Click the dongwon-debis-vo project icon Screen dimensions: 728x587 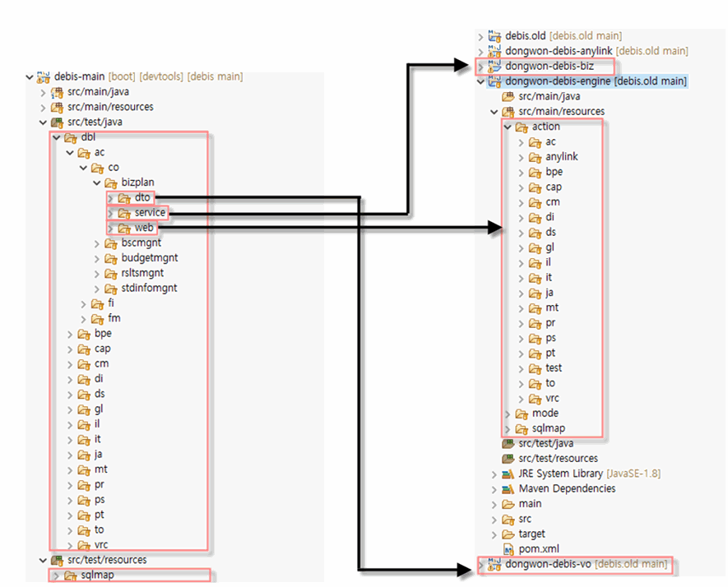tap(494, 565)
